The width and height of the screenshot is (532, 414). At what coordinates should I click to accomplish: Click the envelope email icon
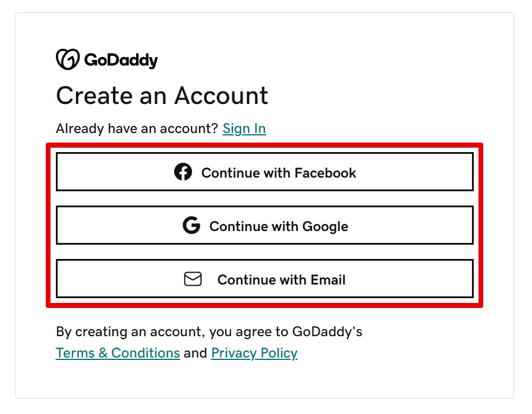coord(193,279)
